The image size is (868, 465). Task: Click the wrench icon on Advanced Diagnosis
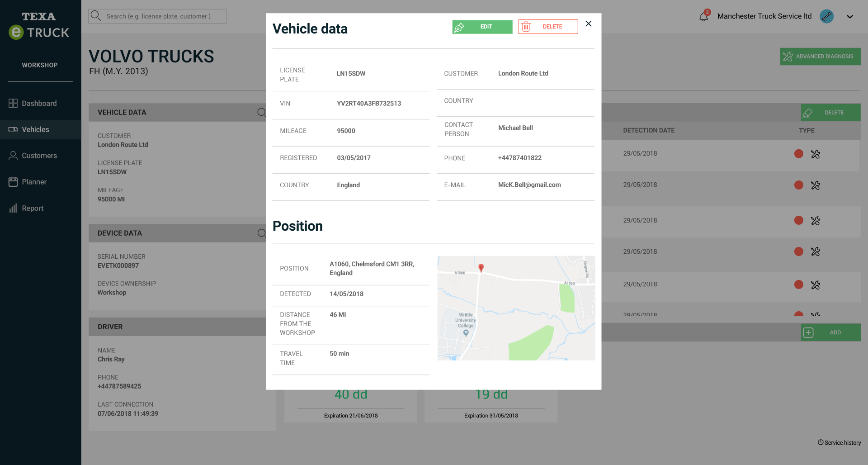point(788,57)
